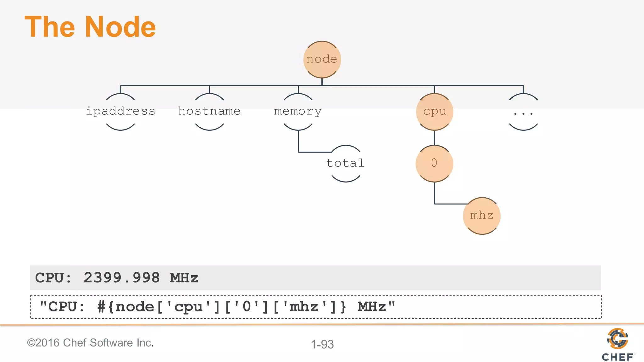Click the 1-93 page number

click(x=322, y=344)
